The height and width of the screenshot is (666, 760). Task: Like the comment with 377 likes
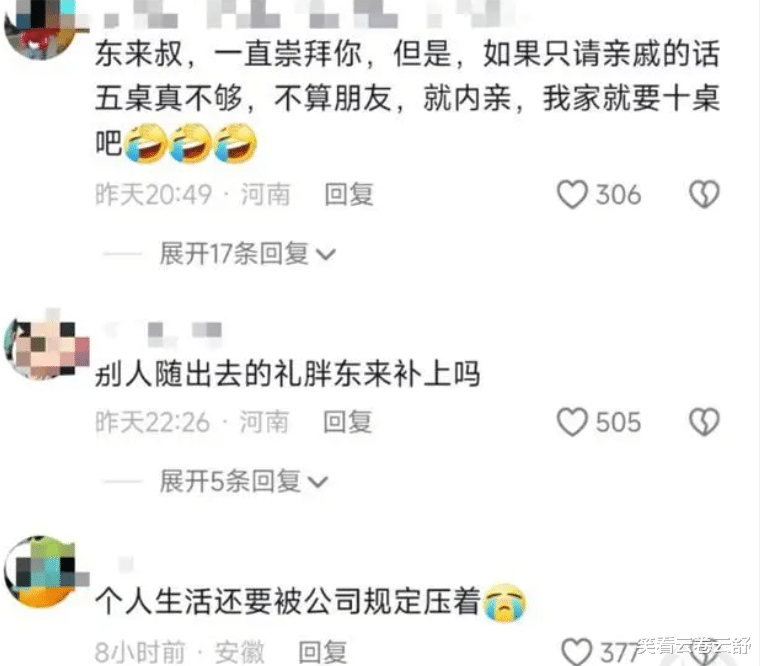pos(576,651)
